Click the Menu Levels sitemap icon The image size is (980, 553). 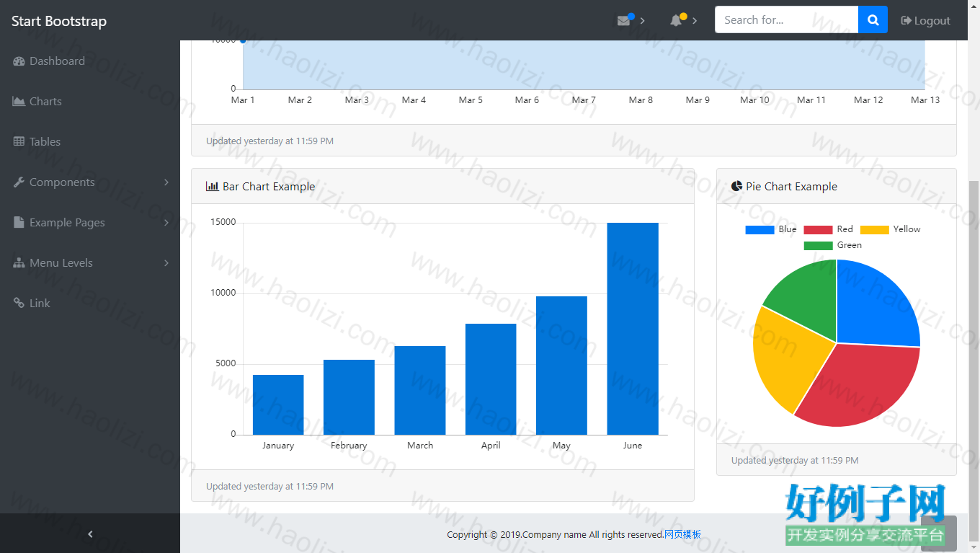[x=19, y=263]
